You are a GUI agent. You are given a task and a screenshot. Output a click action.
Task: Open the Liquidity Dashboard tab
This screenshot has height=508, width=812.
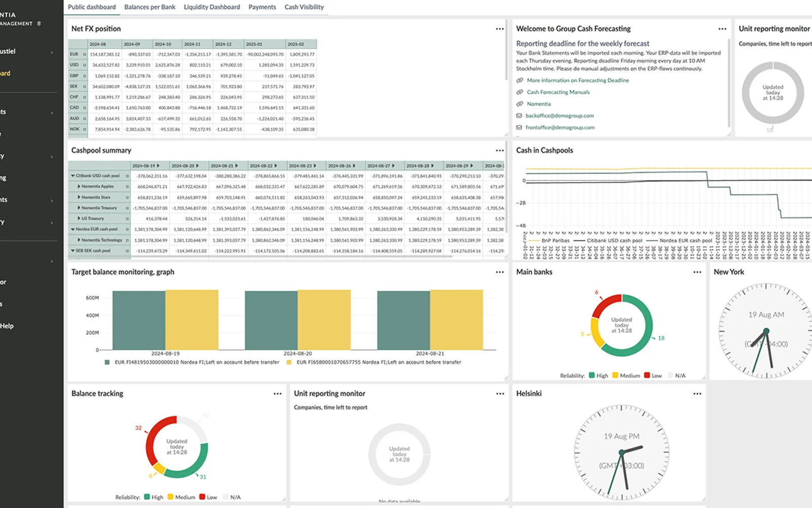pos(212,7)
